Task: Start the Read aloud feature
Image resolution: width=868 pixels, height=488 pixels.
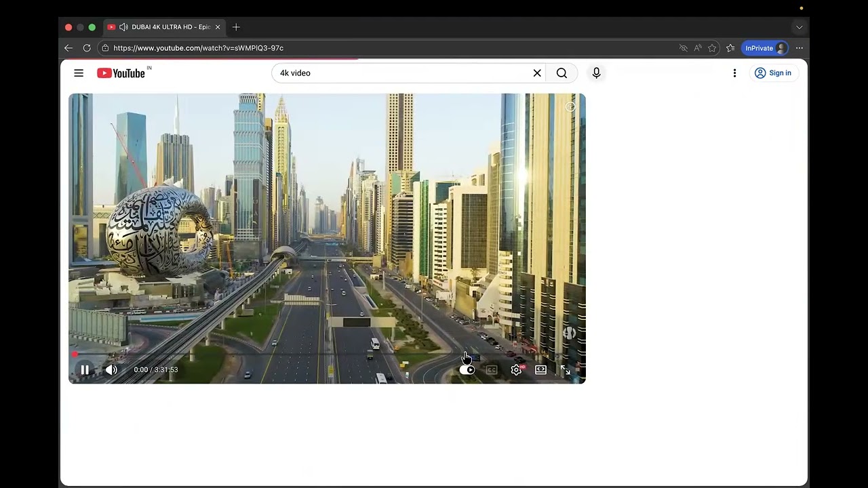Action: click(697, 48)
